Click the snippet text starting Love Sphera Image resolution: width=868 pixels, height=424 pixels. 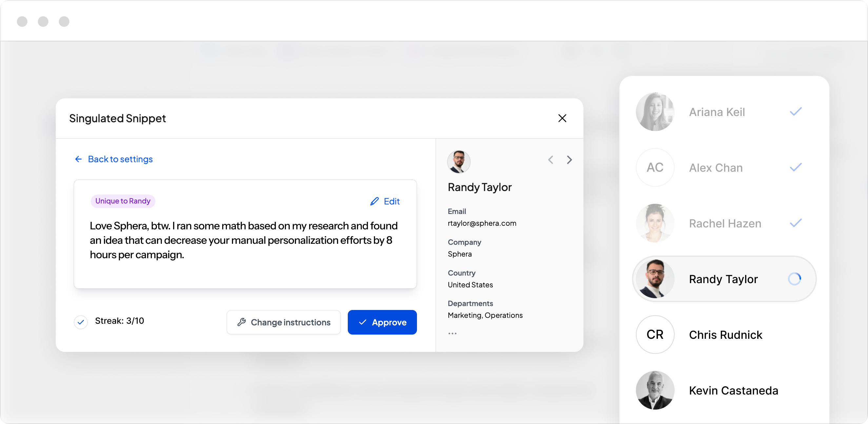point(244,240)
